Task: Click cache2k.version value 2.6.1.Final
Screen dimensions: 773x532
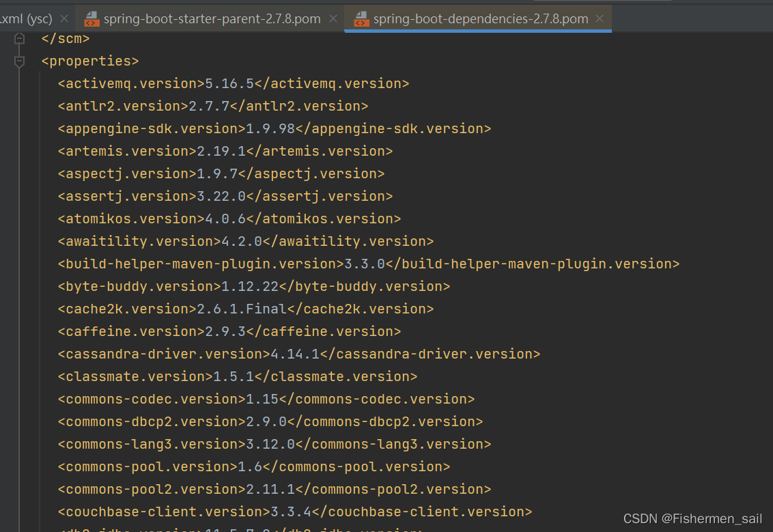Action: tap(242, 309)
